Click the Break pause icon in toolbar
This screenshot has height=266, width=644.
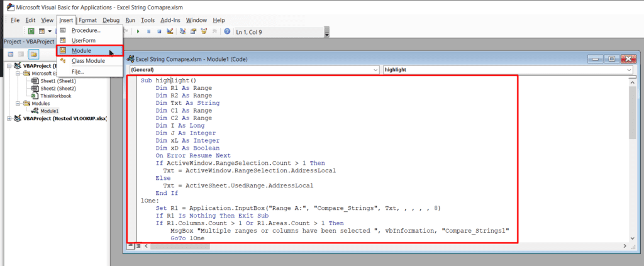pyautogui.click(x=149, y=31)
